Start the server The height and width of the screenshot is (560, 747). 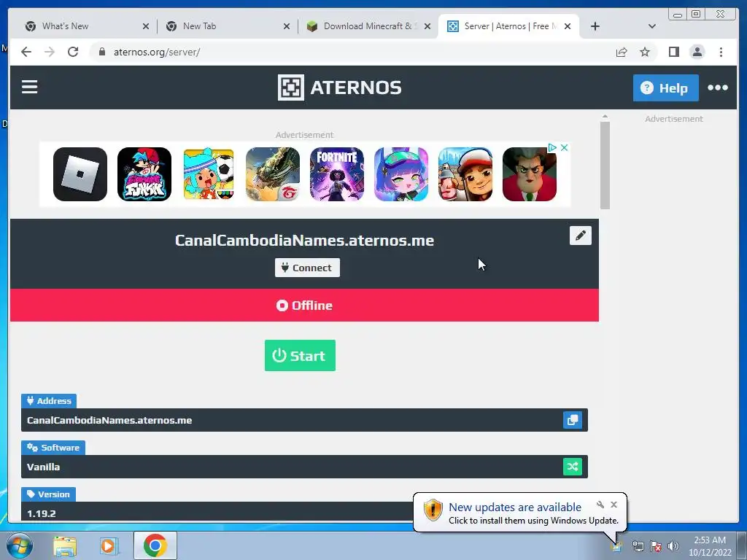click(300, 355)
